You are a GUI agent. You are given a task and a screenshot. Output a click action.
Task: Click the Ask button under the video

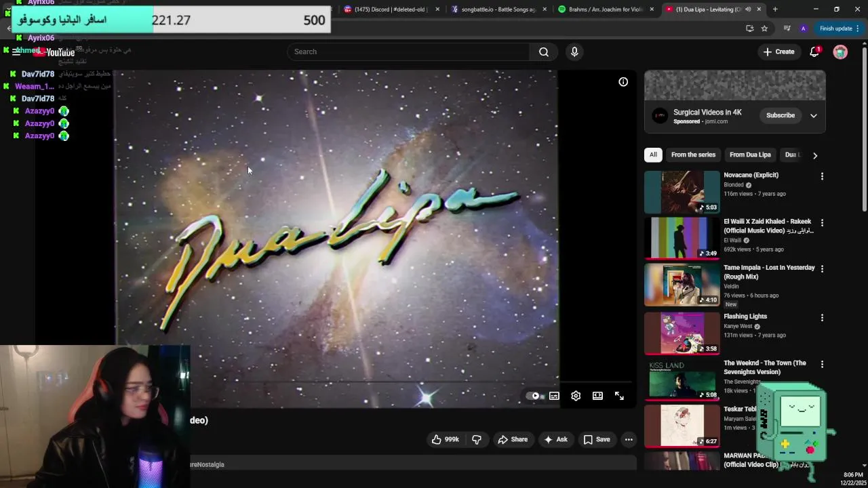(x=555, y=439)
